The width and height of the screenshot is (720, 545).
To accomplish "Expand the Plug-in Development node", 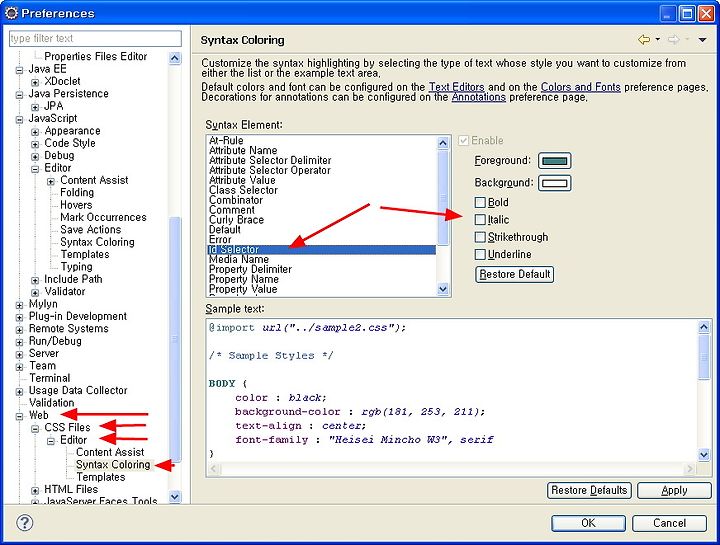I will (19, 318).
